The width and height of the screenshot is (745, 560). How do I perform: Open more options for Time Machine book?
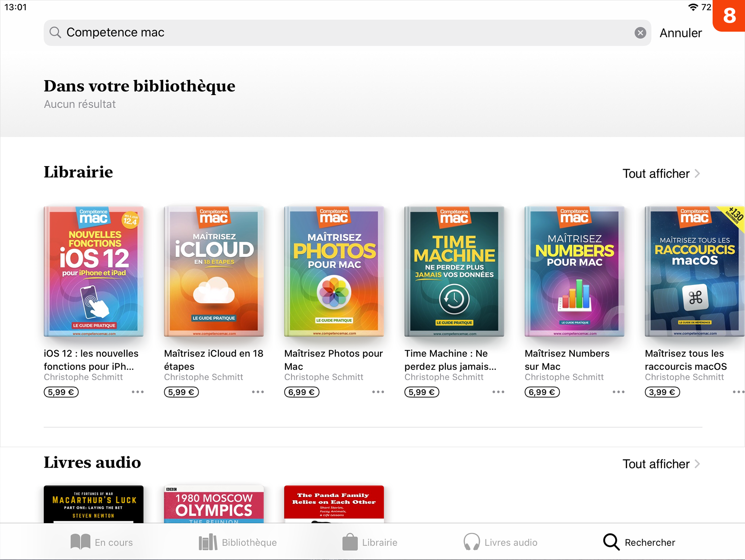click(x=498, y=392)
